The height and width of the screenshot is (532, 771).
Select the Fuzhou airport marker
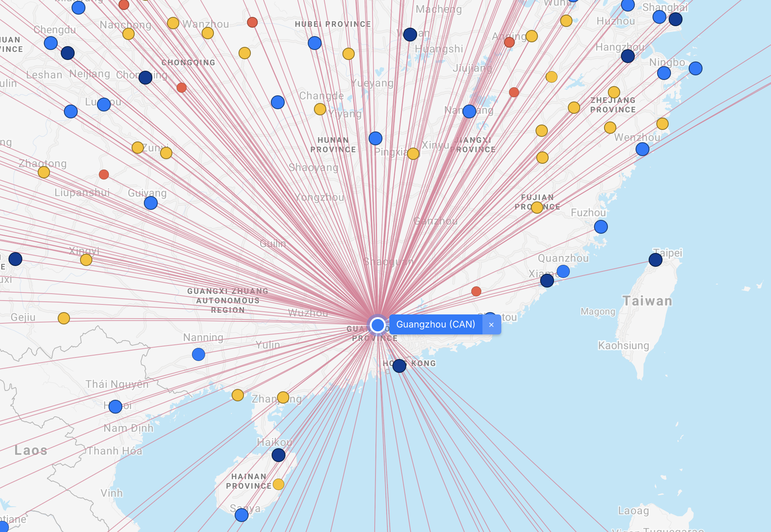(601, 227)
